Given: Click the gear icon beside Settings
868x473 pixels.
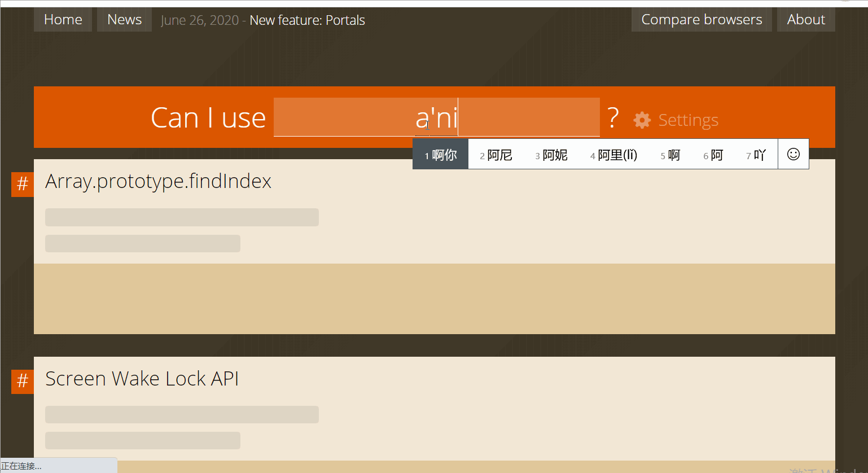Looking at the screenshot, I should pyautogui.click(x=642, y=120).
